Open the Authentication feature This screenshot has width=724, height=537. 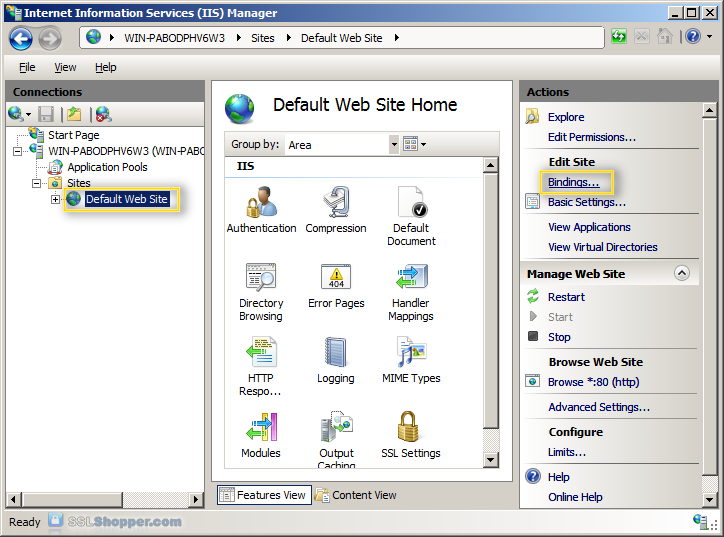[x=261, y=210]
